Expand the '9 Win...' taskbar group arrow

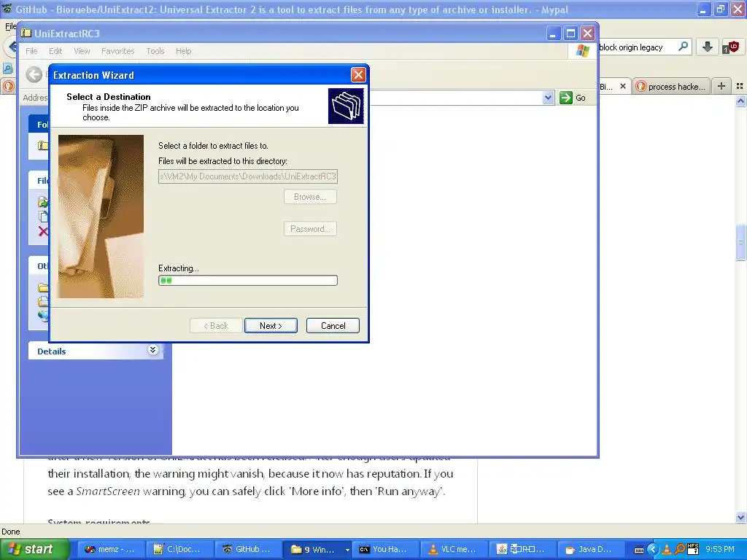pos(347,550)
